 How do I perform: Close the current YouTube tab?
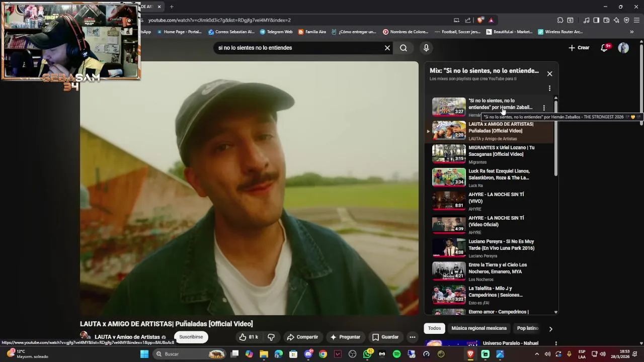[x=159, y=7]
